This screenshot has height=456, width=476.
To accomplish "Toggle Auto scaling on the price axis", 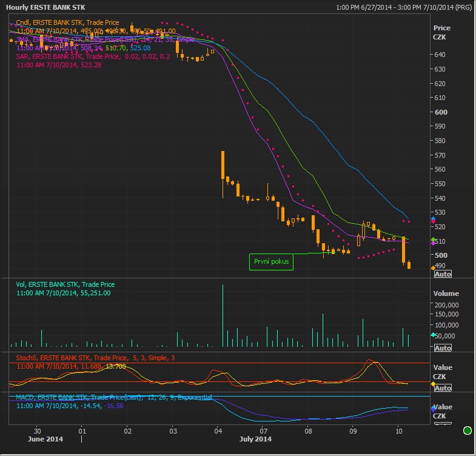I will tap(443, 274).
